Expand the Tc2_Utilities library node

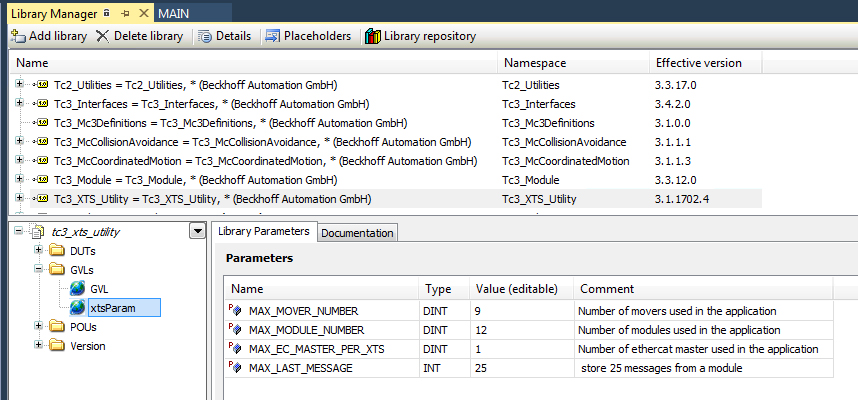[x=20, y=84]
